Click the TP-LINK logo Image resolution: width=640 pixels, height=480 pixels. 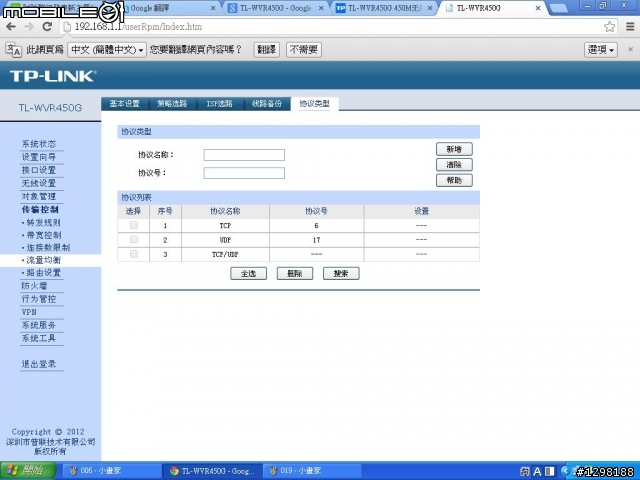click(x=53, y=76)
